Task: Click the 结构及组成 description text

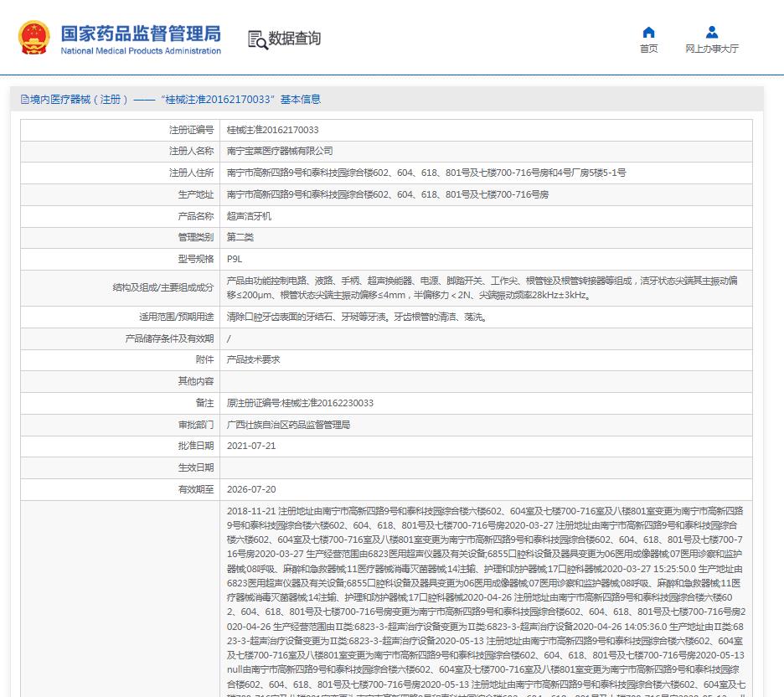Action: click(482, 287)
